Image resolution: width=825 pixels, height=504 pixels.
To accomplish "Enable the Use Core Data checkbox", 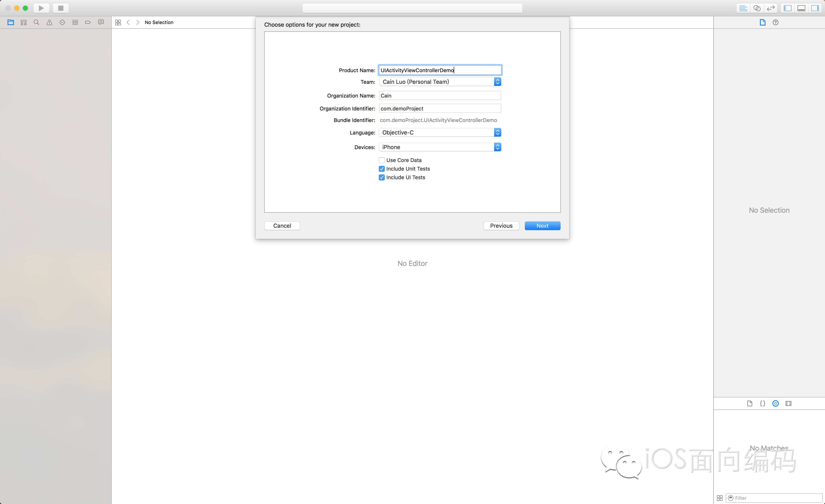I will click(x=382, y=160).
